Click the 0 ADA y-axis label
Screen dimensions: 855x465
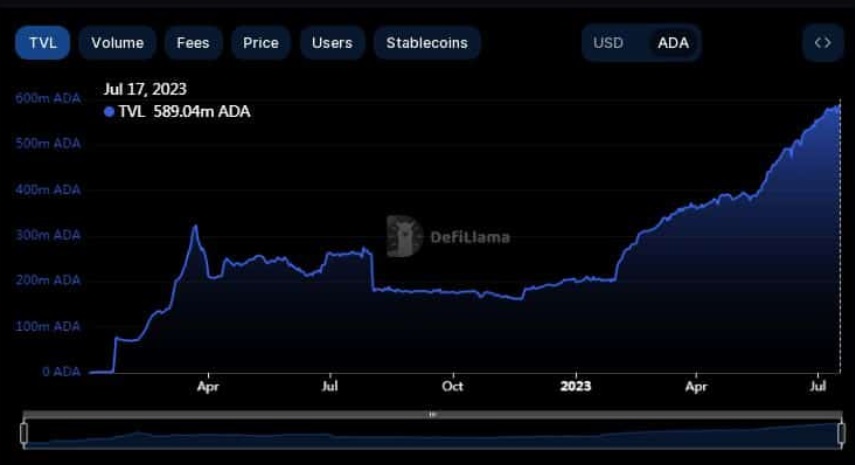(x=61, y=371)
